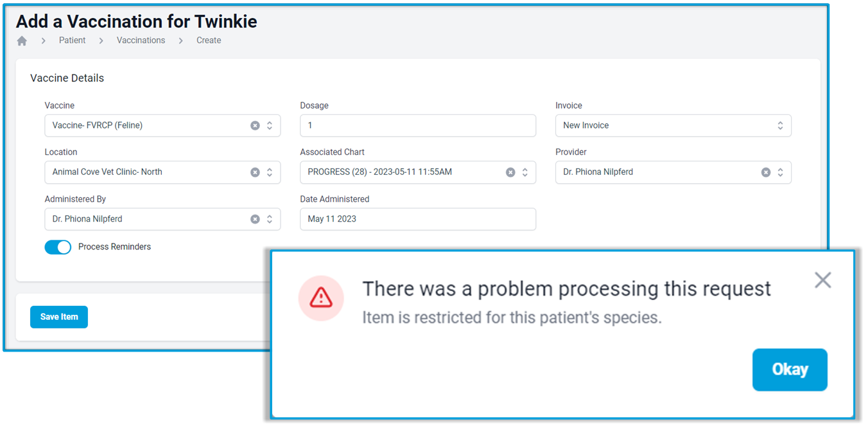The image size is (868, 428).
Task: Open the Provider dropdown arrows
Action: coord(780,172)
